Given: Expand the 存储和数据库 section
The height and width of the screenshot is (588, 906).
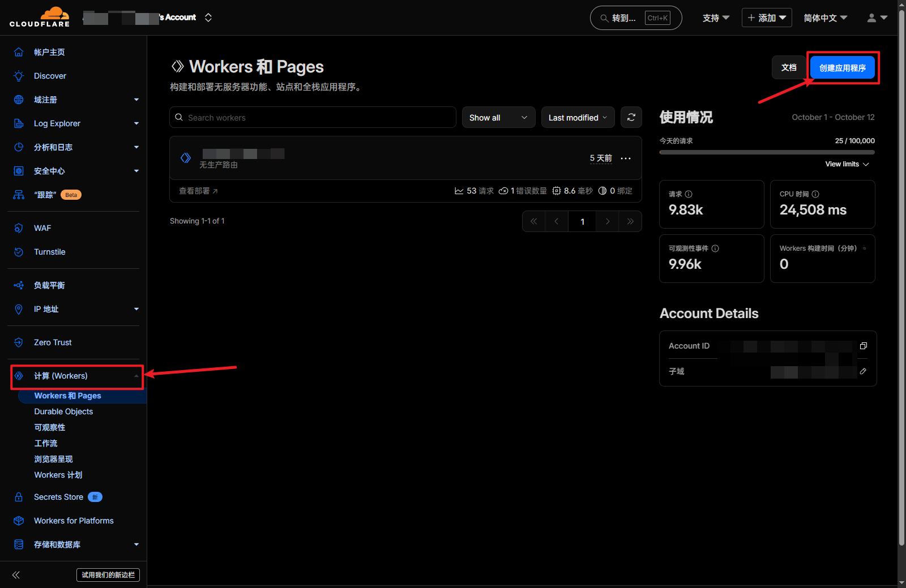Looking at the screenshot, I should pos(136,544).
